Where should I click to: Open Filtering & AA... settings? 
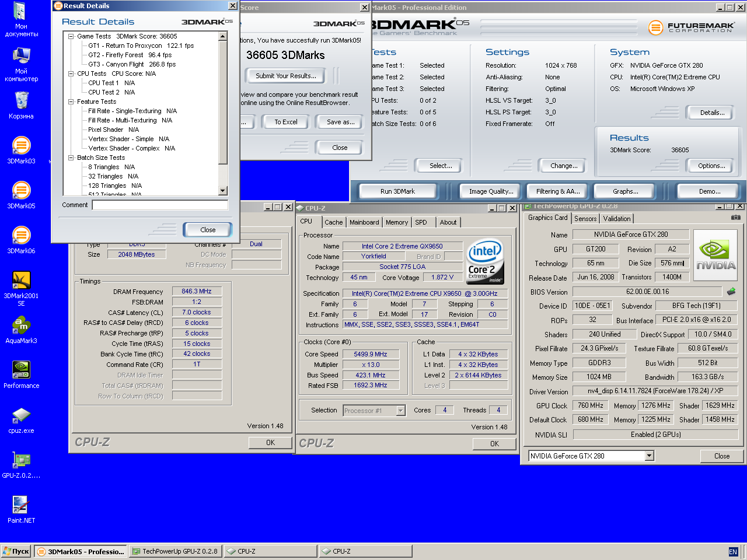click(x=558, y=191)
